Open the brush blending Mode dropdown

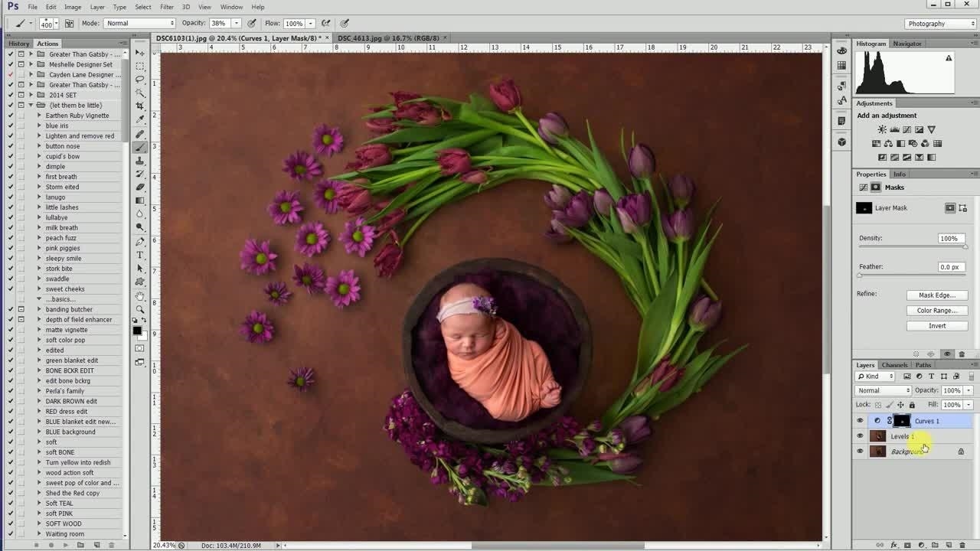click(x=139, y=24)
